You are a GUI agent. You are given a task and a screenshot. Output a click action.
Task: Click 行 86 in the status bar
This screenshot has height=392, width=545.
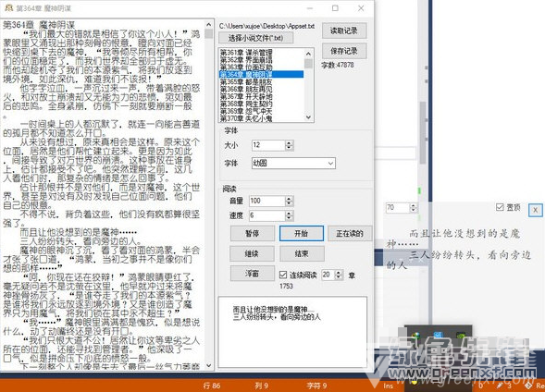(x=212, y=386)
